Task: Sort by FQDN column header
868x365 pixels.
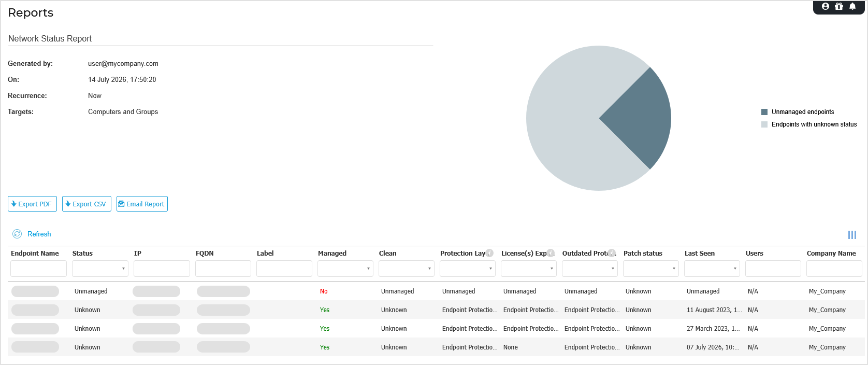Action: pos(205,254)
